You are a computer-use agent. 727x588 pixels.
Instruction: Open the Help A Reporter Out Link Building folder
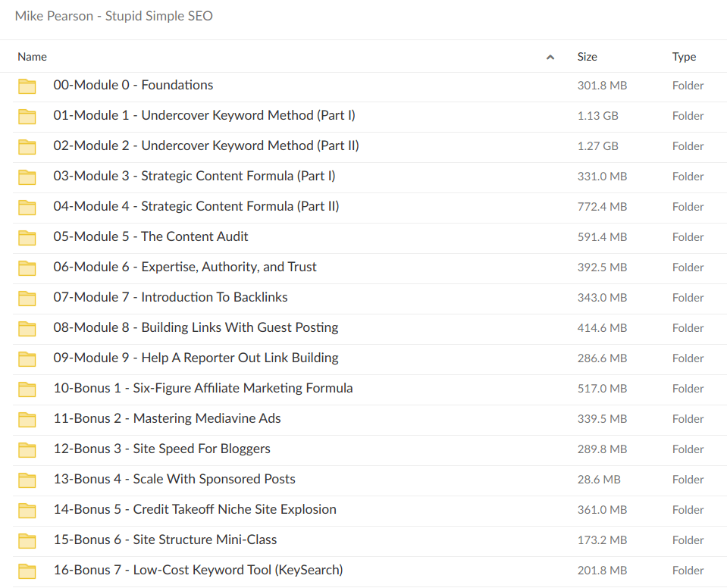tap(195, 358)
